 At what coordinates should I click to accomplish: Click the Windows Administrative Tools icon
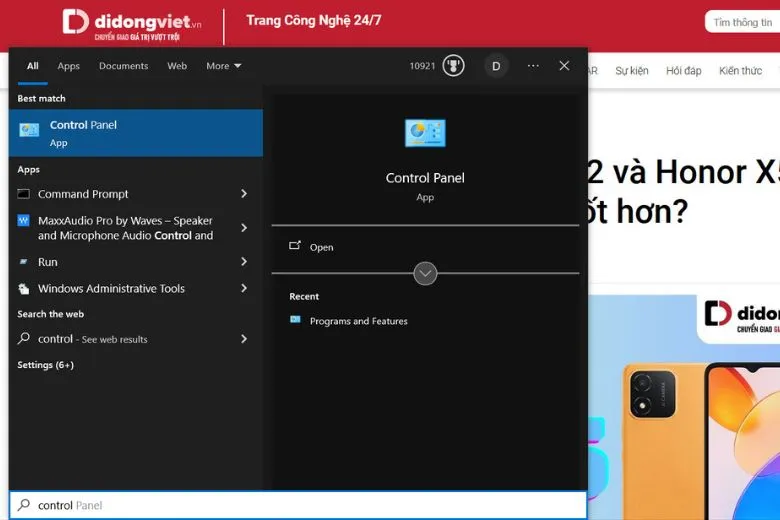click(23, 289)
